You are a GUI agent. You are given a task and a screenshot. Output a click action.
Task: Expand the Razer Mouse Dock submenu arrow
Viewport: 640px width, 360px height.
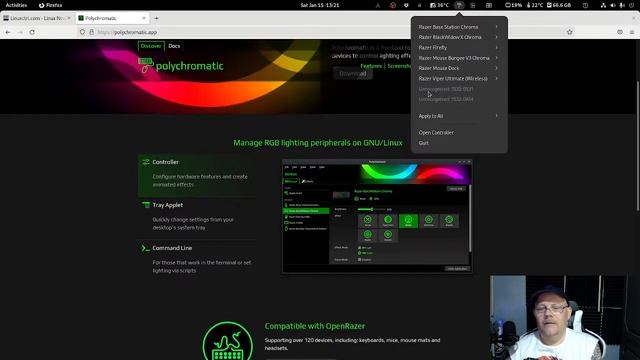[497, 68]
